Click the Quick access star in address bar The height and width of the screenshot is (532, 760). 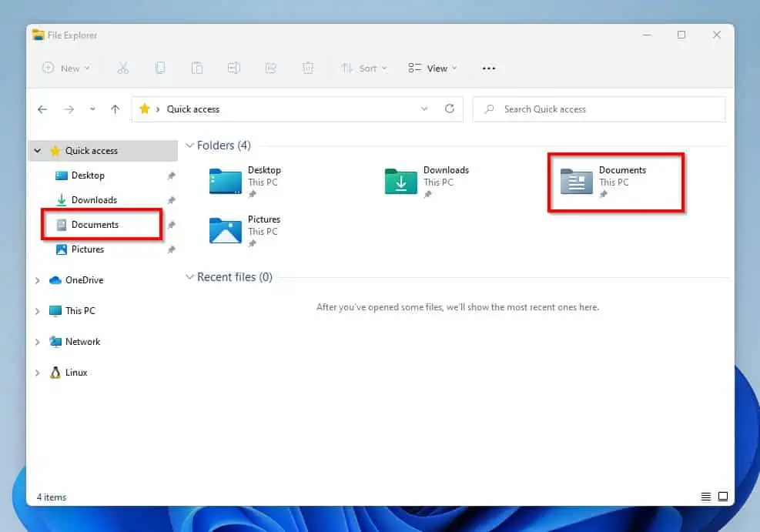tap(145, 109)
